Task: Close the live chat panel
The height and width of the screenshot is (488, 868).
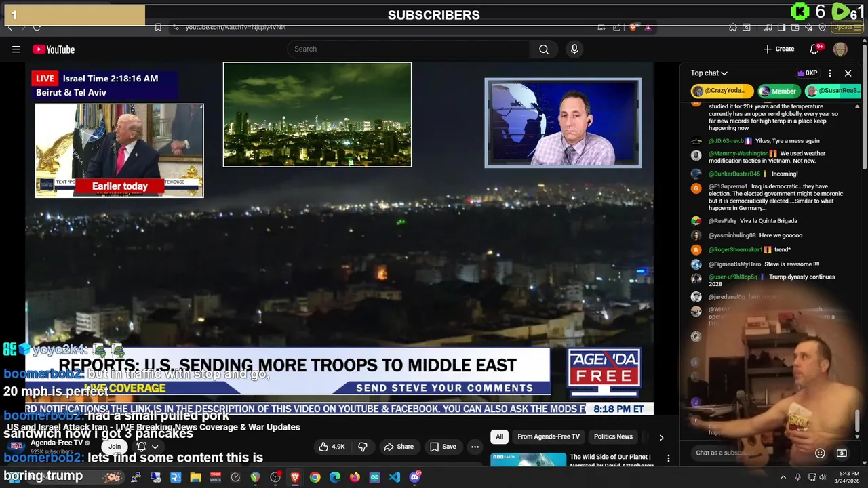Action: (x=848, y=73)
